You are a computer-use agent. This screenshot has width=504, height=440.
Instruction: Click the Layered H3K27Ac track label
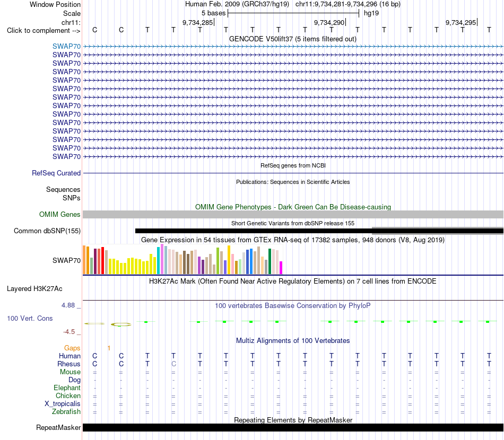pos(34,289)
